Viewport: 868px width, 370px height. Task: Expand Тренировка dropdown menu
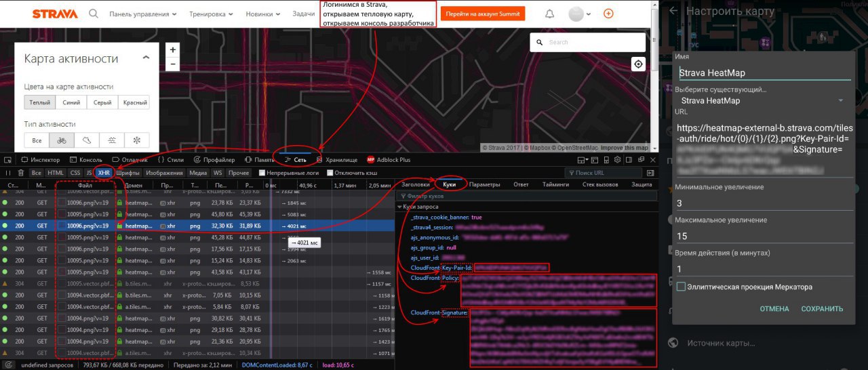(x=212, y=14)
